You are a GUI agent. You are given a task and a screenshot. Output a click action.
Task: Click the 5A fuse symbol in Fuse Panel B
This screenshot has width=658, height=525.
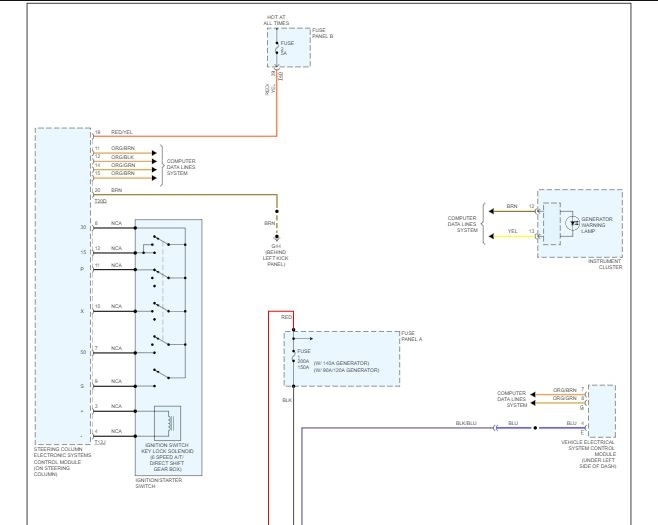pyautogui.click(x=277, y=48)
